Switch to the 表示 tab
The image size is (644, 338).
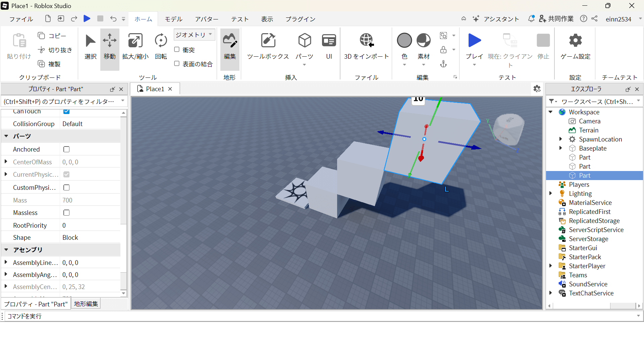point(267,19)
